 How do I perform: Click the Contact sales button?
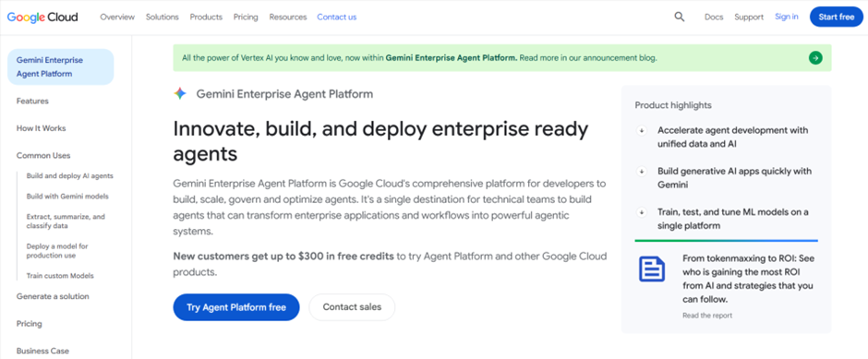pyautogui.click(x=352, y=307)
